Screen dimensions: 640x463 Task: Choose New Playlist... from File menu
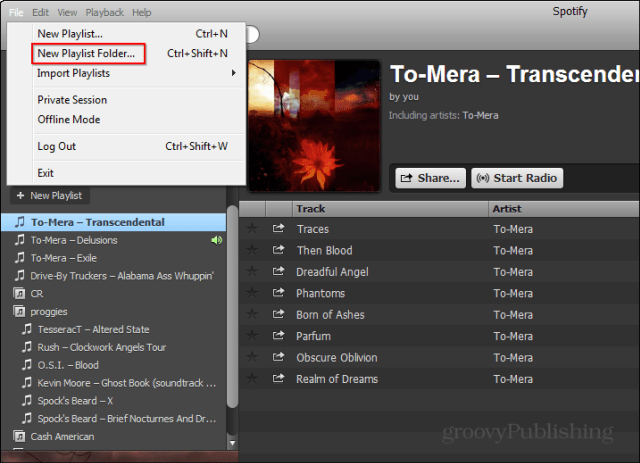click(127, 34)
